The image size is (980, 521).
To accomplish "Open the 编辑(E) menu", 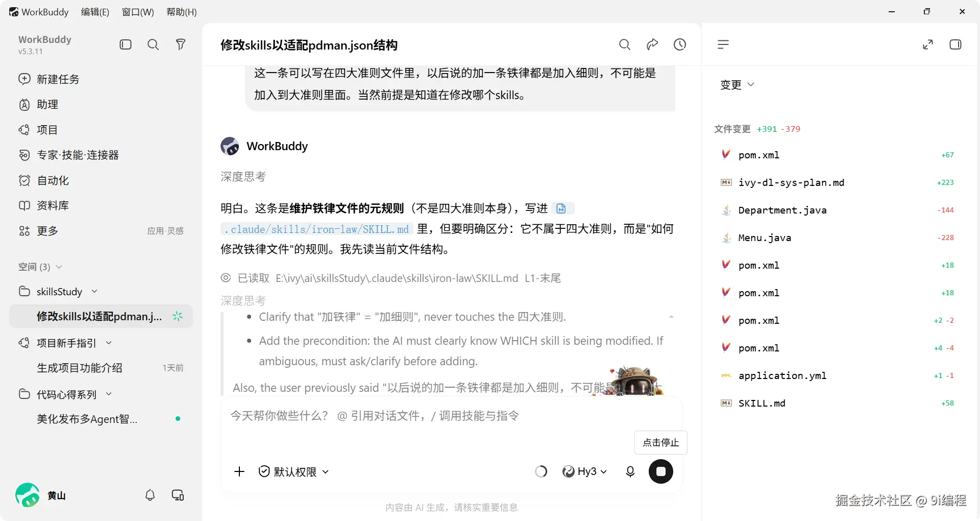I will click(x=95, y=12).
